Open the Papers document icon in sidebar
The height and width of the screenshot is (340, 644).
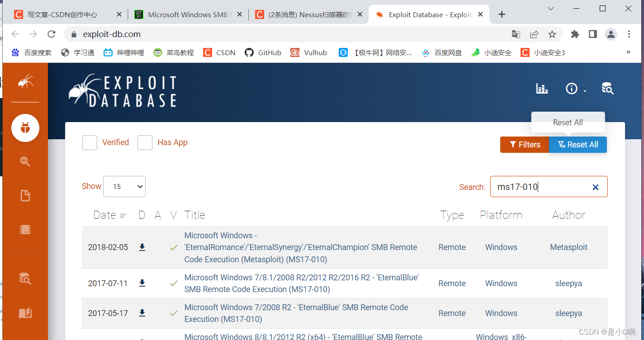pyautogui.click(x=25, y=196)
